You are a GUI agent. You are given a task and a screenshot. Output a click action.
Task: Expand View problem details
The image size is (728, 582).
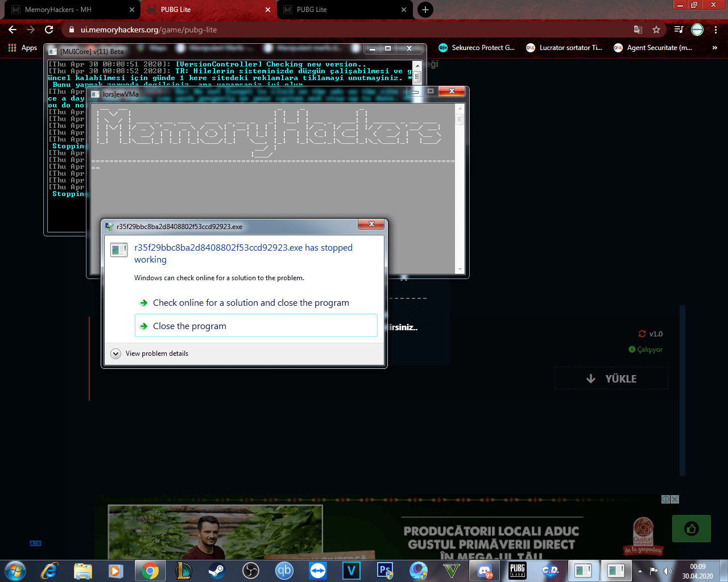click(150, 354)
